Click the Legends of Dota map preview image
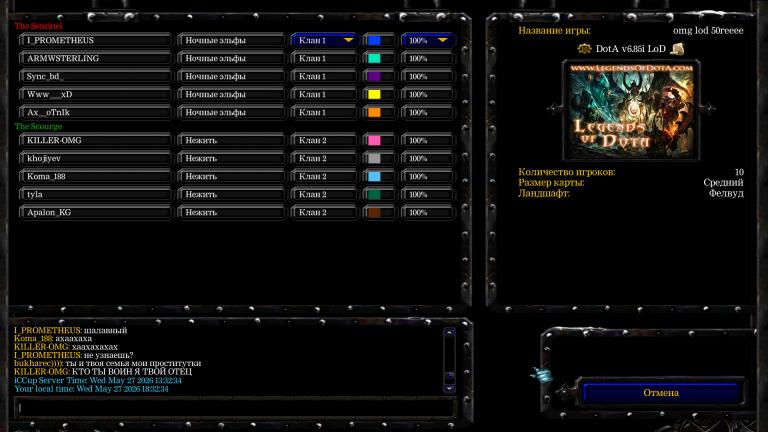768x432 pixels. [631, 110]
